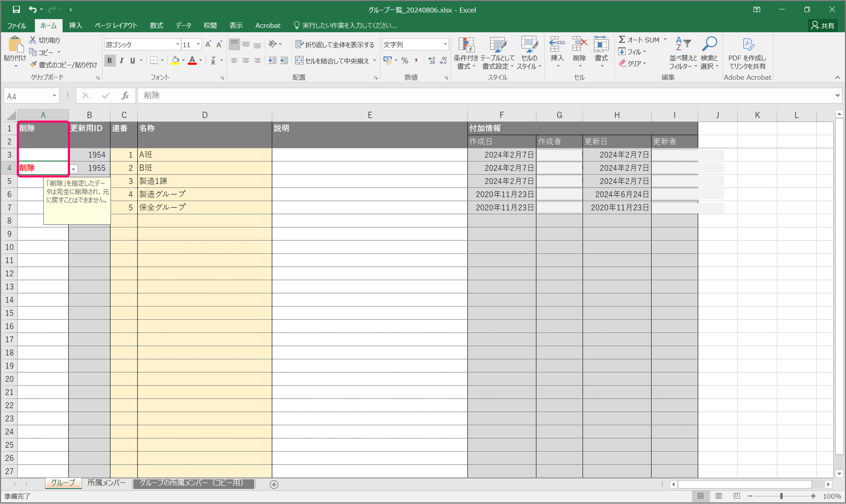
Task: Click the Format Painter brush icon
Action: (x=33, y=65)
